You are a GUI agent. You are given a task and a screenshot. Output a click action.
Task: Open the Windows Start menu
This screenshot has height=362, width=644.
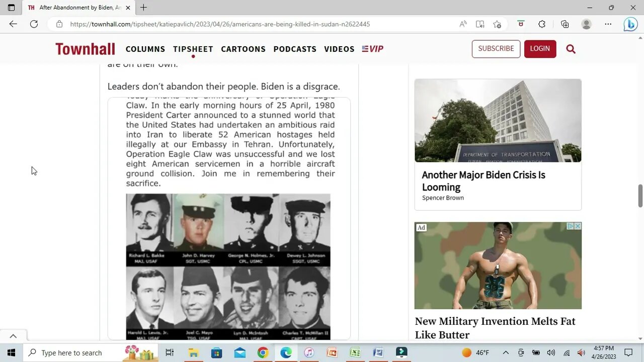coord(11,352)
